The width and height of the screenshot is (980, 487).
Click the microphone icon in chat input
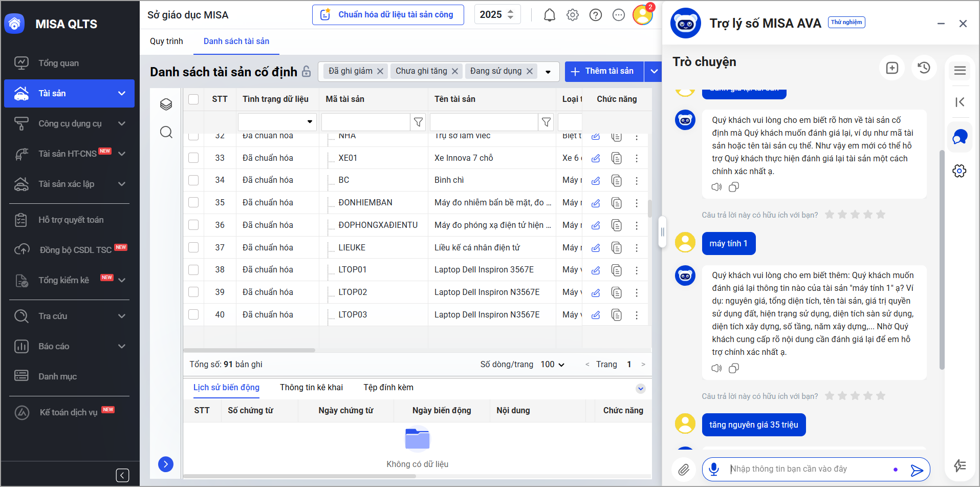(714, 469)
